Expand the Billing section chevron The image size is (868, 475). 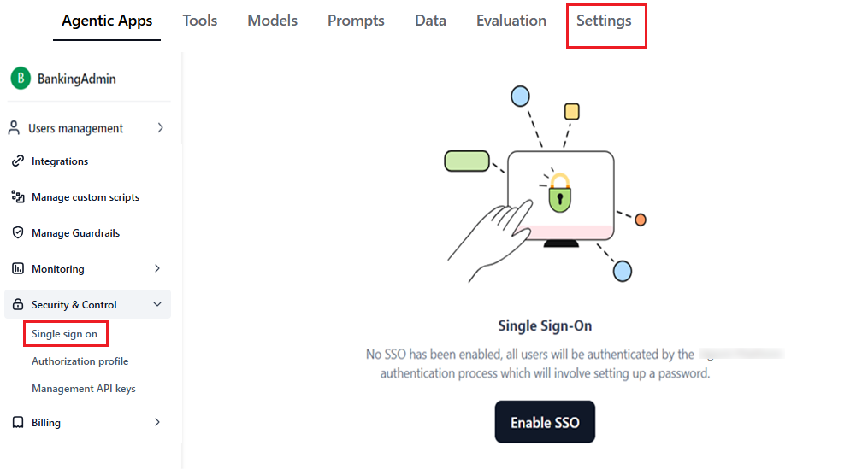click(157, 423)
